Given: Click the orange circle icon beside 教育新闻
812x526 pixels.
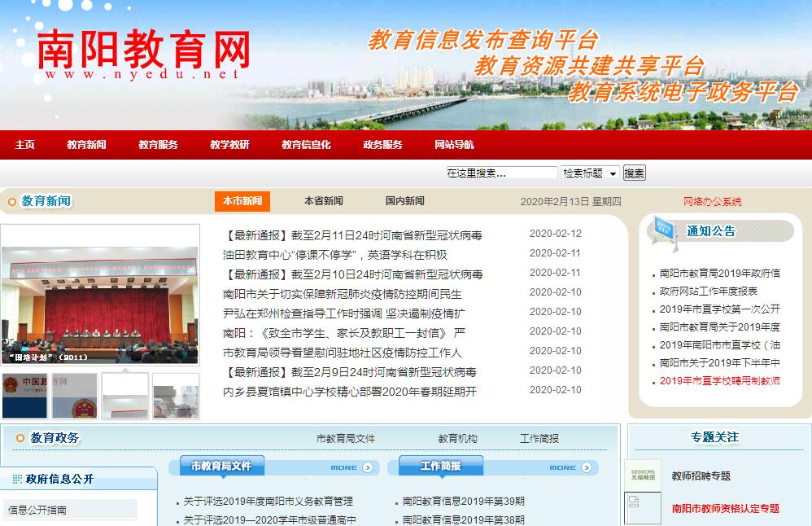Looking at the screenshot, I should point(12,202).
